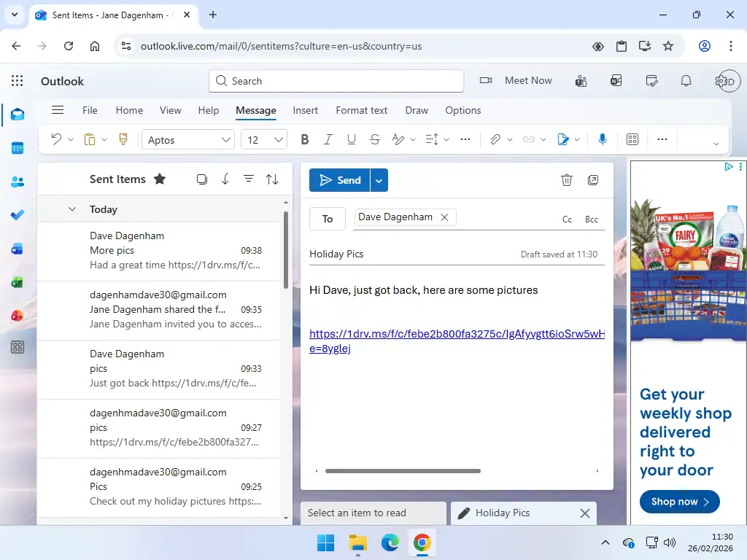Toggle bold formatting in the message toolbar
747x560 pixels.
pos(304,139)
